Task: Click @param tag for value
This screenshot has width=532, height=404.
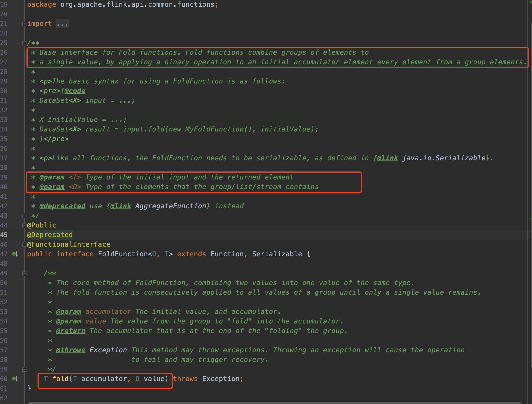Action: pyautogui.click(x=69, y=321)
